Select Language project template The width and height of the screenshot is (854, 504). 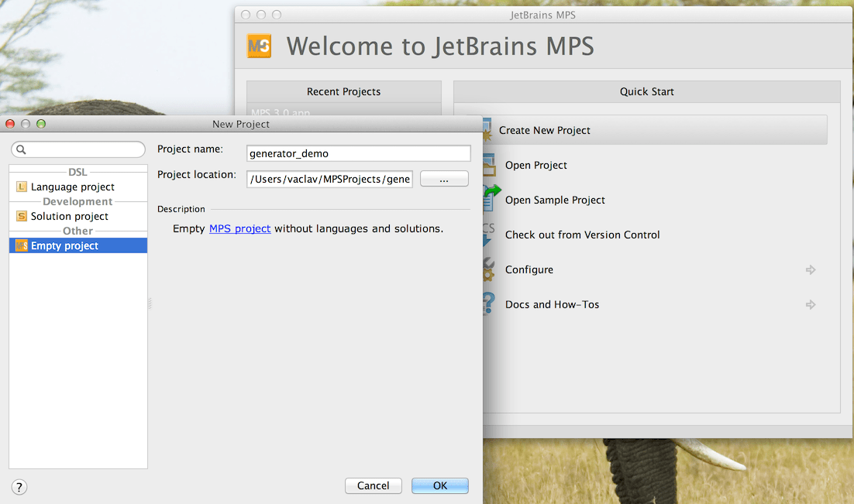tap(72, 187)
